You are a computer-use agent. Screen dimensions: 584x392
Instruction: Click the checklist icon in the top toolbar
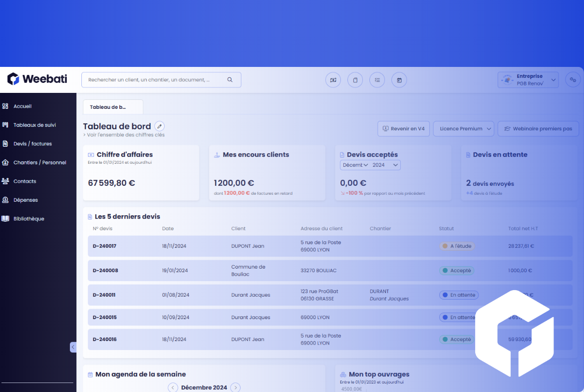click(377, 80)
